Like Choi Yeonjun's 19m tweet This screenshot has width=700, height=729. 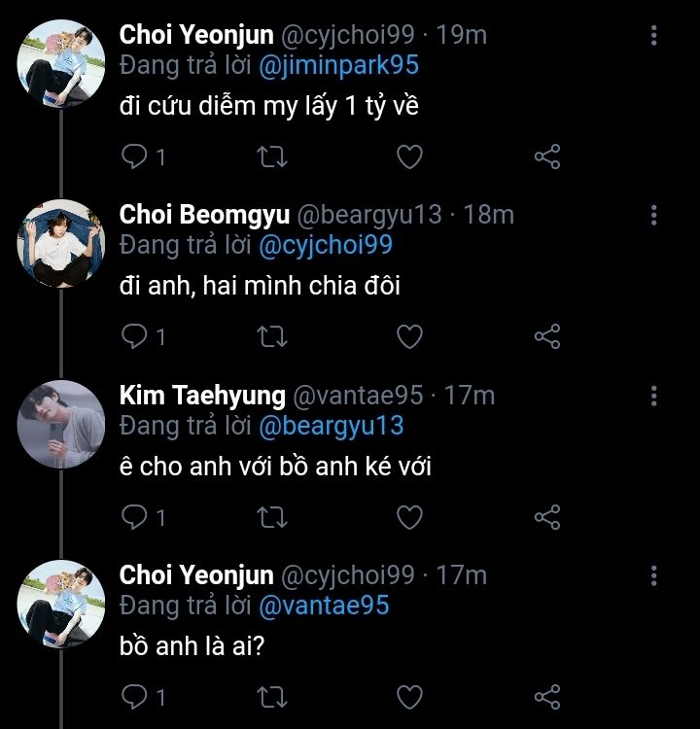tap(410, 156)
